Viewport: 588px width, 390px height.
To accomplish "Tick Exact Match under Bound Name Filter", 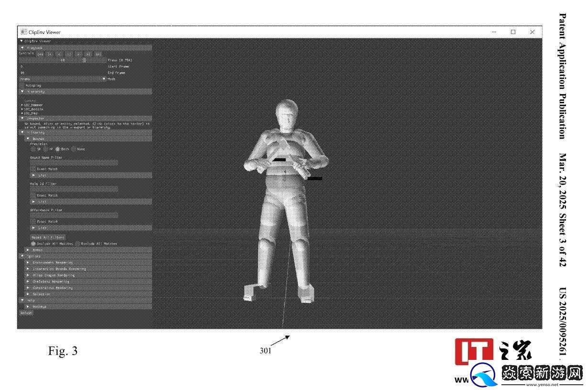I will 33,169.
